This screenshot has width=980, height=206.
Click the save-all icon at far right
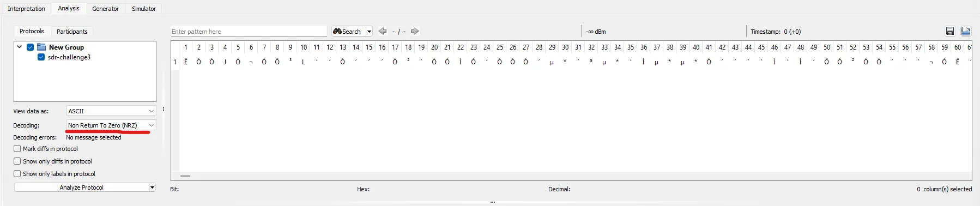[x=966, y=32]
